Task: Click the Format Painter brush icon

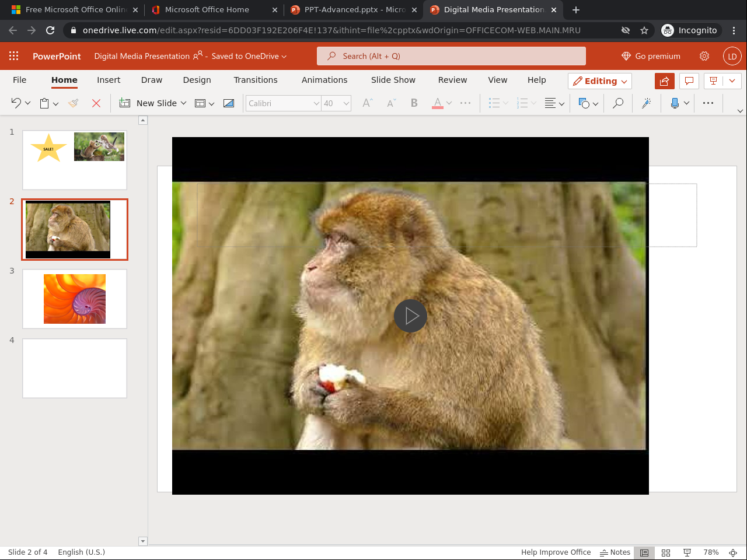Action: coord(74,103)
